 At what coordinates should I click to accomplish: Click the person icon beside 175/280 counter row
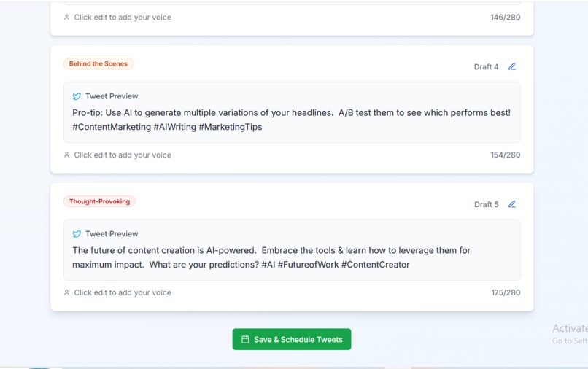tap(66, 292)
